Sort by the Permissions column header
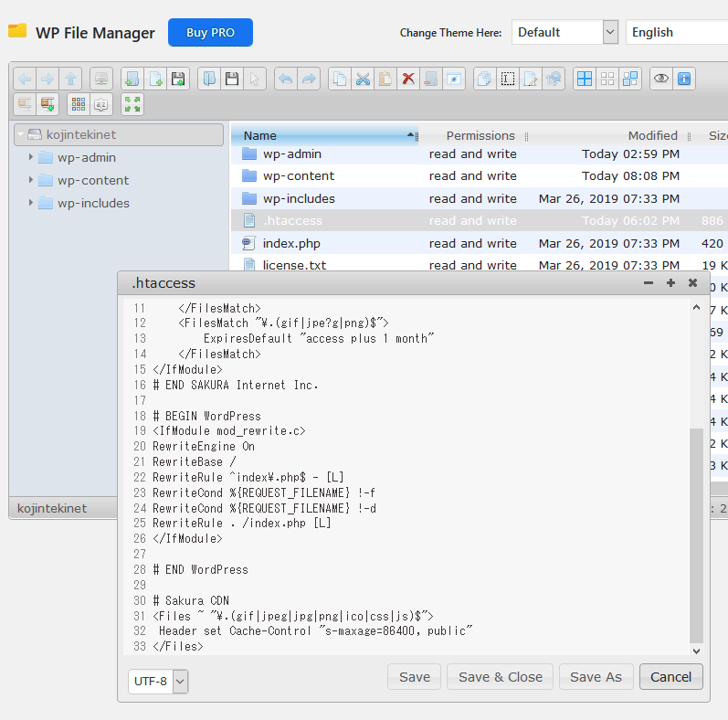 pyautogui.click(x=480, y=135)
